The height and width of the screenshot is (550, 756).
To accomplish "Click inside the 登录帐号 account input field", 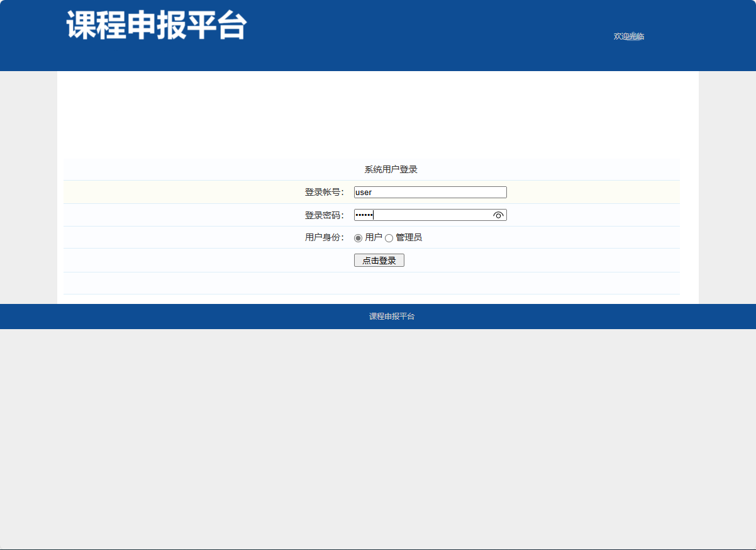I will click(x=430, y=192).
